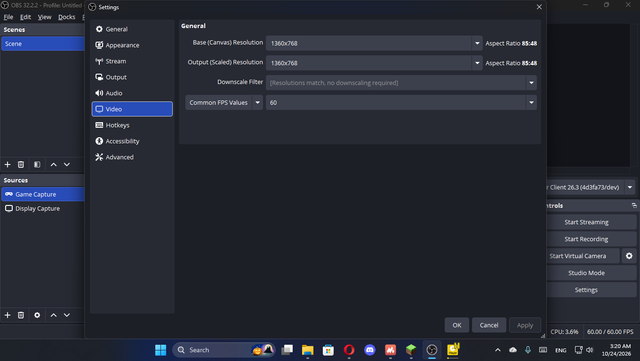Open the File menu in OBS
This screenshot has width=640, height=361.
(x=8, y=17)
